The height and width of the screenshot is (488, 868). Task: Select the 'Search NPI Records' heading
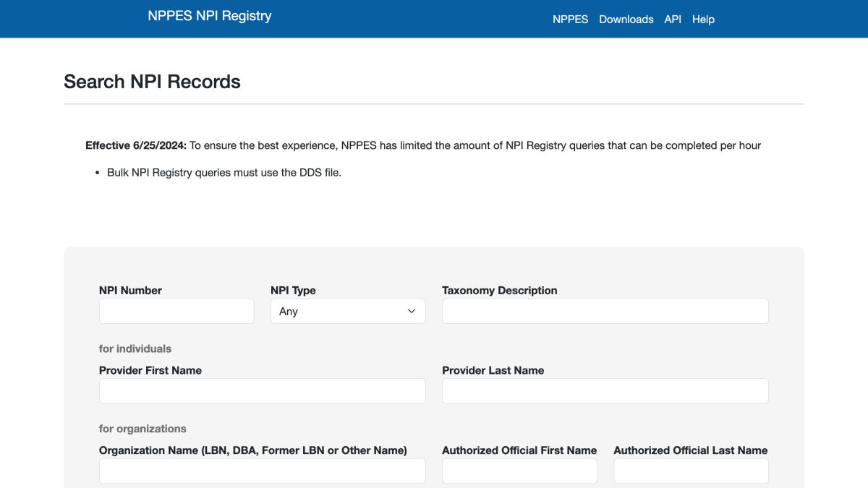pyautogui.click(x=152, y=82)
